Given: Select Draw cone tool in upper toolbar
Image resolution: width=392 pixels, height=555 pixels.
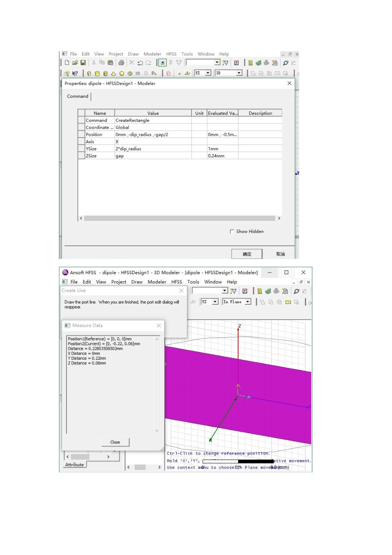Looking at the screenshot, I should pos(113,74).
